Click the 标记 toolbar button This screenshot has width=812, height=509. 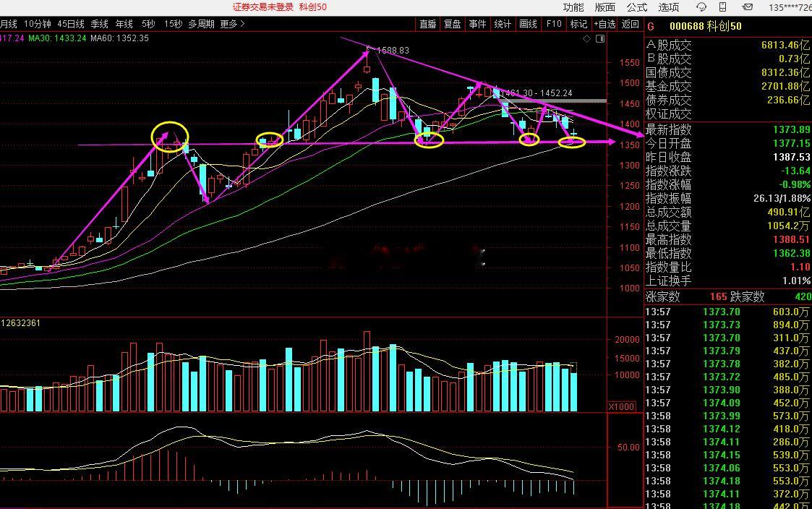point(578,24)
